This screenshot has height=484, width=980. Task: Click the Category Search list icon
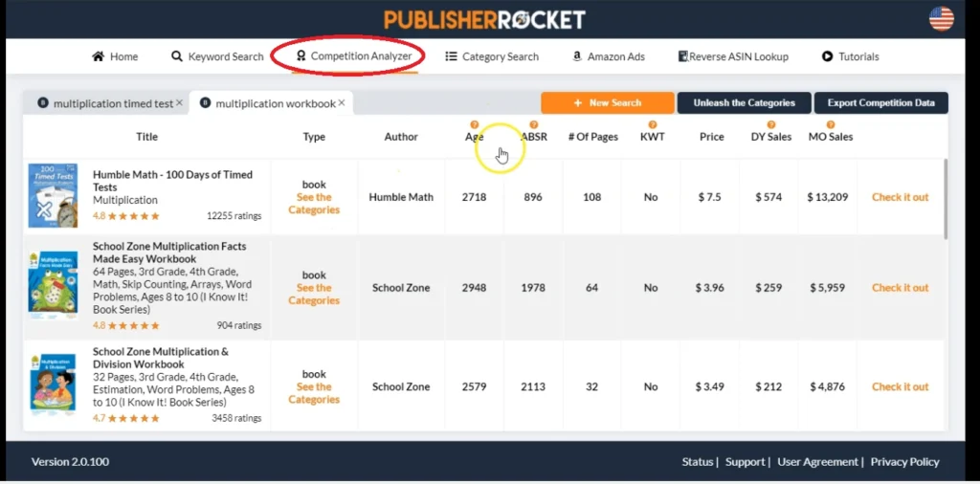[451, 56]
